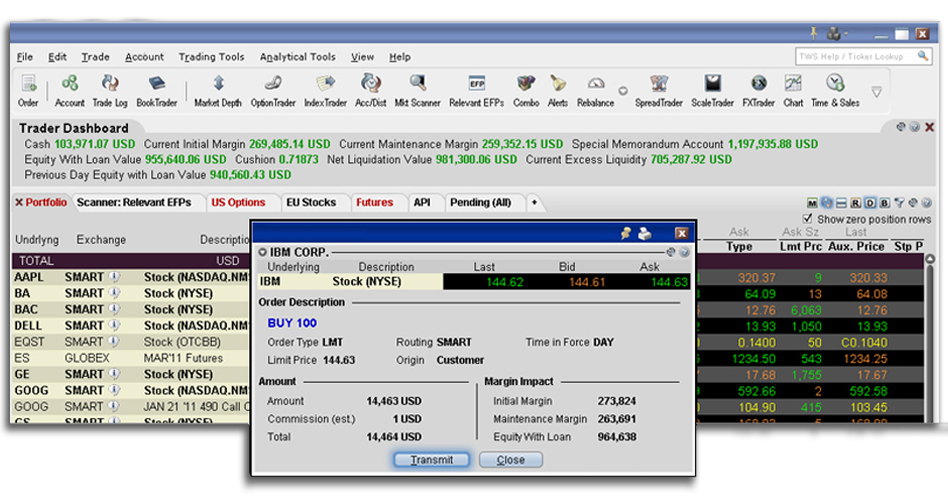Open the File menu
The image size is (948, 500).
[25, 57]
